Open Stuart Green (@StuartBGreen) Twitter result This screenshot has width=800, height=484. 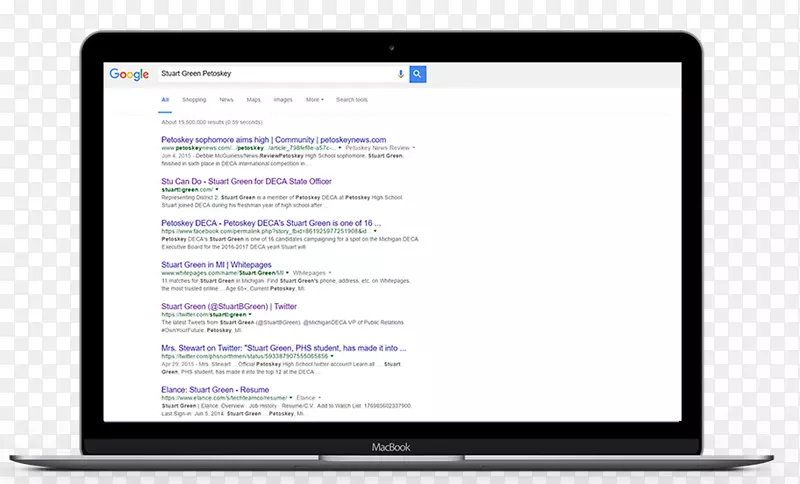(229, 307)
